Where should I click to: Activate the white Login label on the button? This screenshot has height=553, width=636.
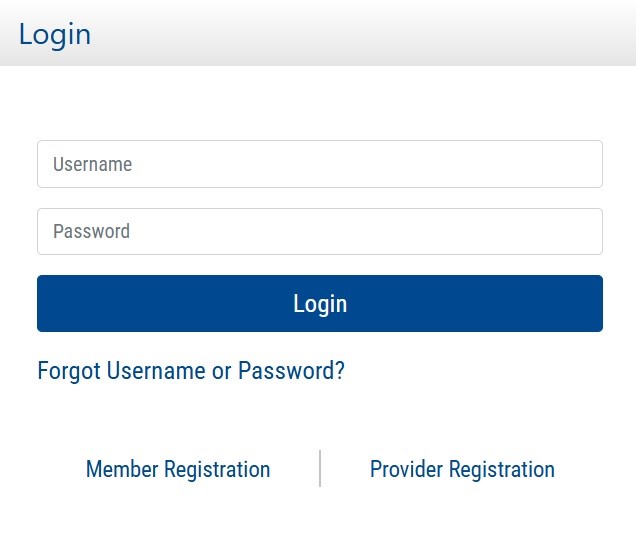pyautogui.click(x=320, y=304)
